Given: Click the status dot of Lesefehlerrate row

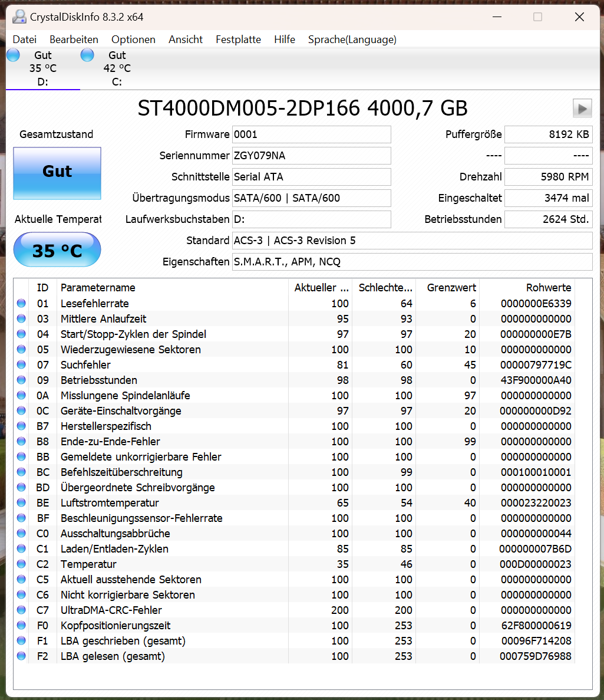Looking at the screenshot, I should coord(21,304).
